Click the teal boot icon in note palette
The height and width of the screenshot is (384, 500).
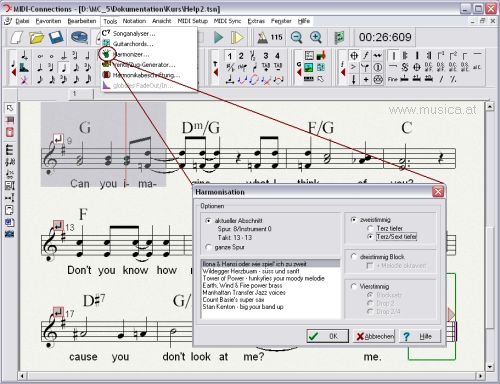click(x=24, y=68)
